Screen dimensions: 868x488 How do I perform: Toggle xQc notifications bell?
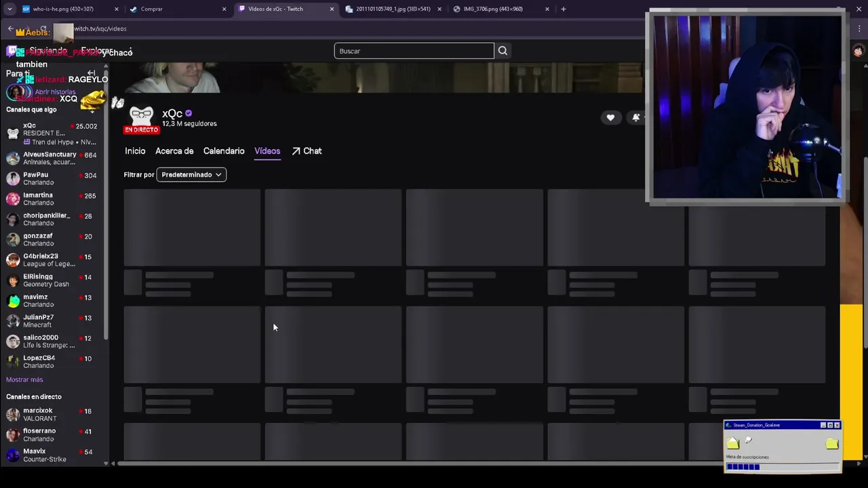tap(636, 117)
